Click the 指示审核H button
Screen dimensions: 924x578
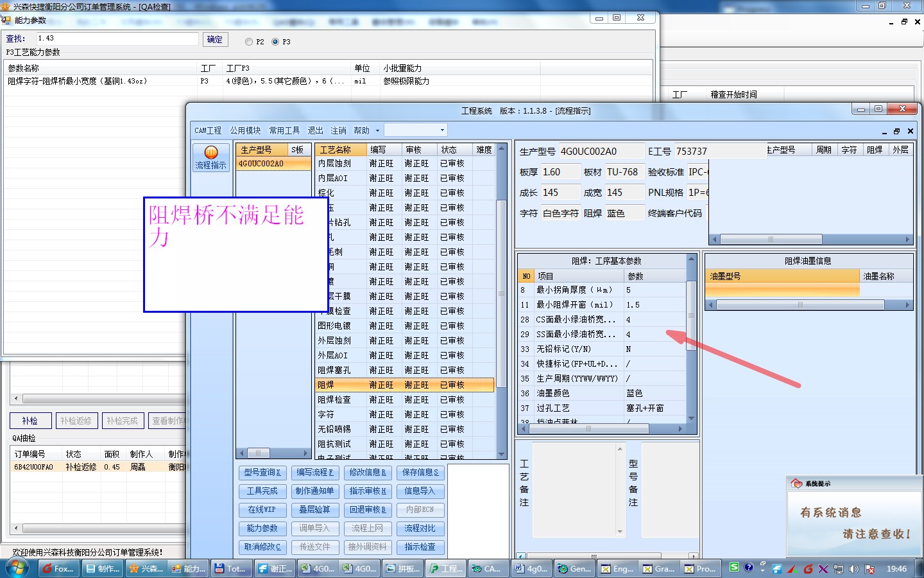[368, 491]
